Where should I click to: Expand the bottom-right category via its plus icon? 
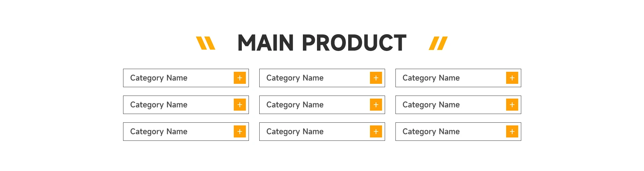coord(512,131)
